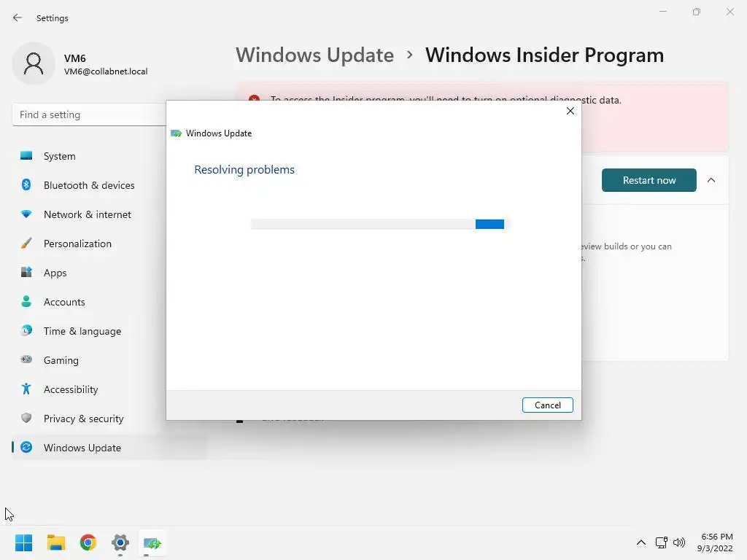Click the Settings gear on the taskbar
The image size is (747, 560).
coord(120,542)
